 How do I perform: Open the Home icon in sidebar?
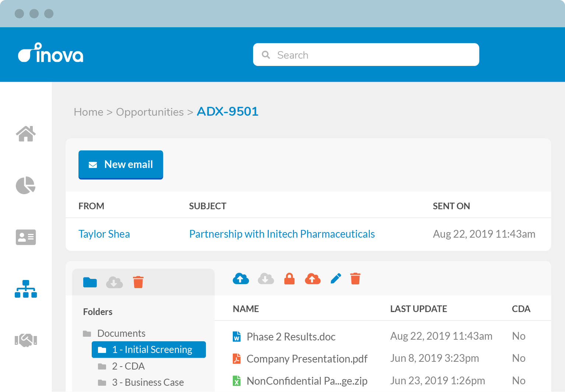(26, 134)
